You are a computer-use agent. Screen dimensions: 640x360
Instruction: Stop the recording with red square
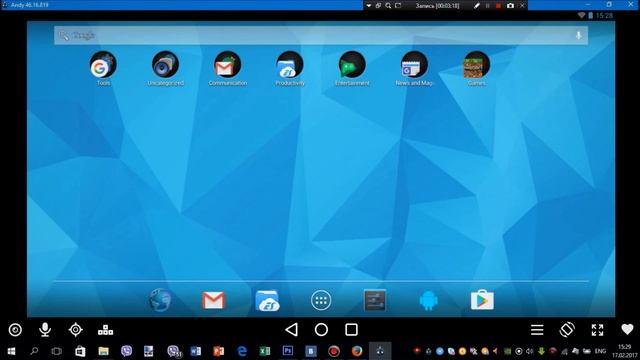498,6
